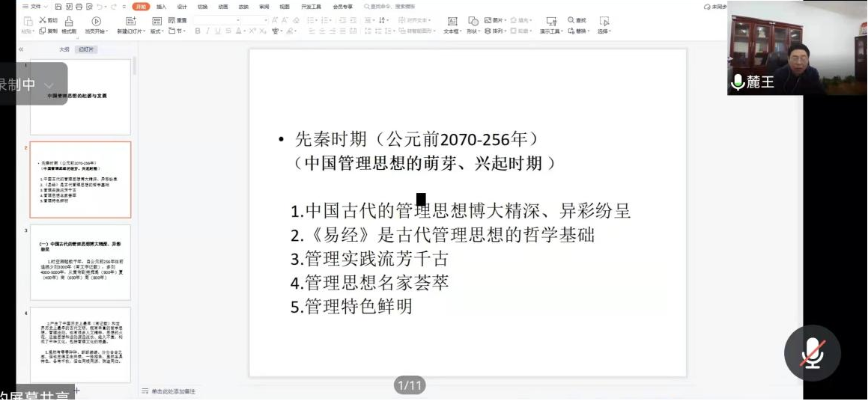This screenshot has height=401, width=868.
Task: Select the 格式刷 format painter
Action: coord(69,25)
